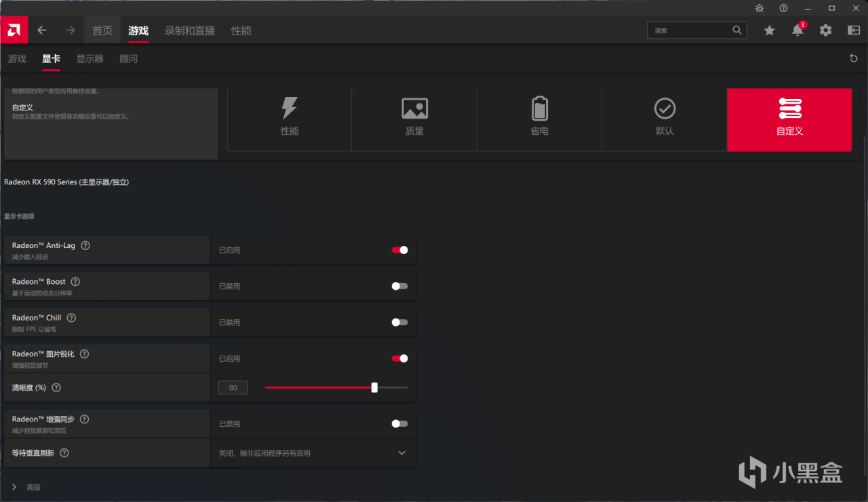Click the AMD logo icon
Screen dimensions: 868x502
coord(14,30)
